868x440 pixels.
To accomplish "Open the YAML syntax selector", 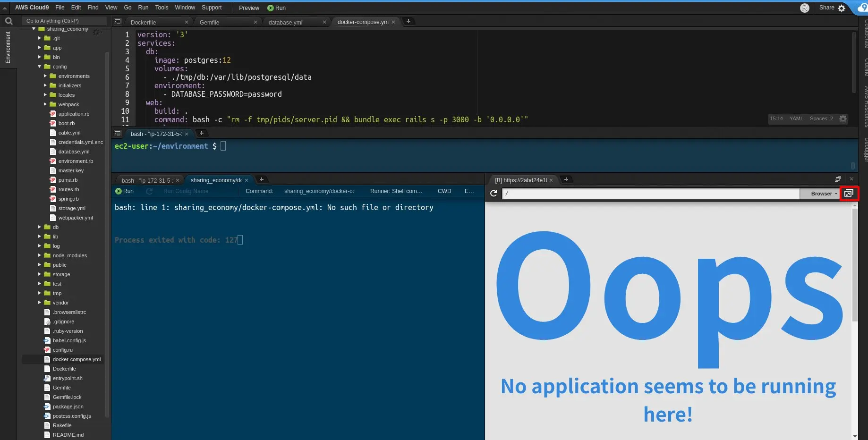I will 796,118.
